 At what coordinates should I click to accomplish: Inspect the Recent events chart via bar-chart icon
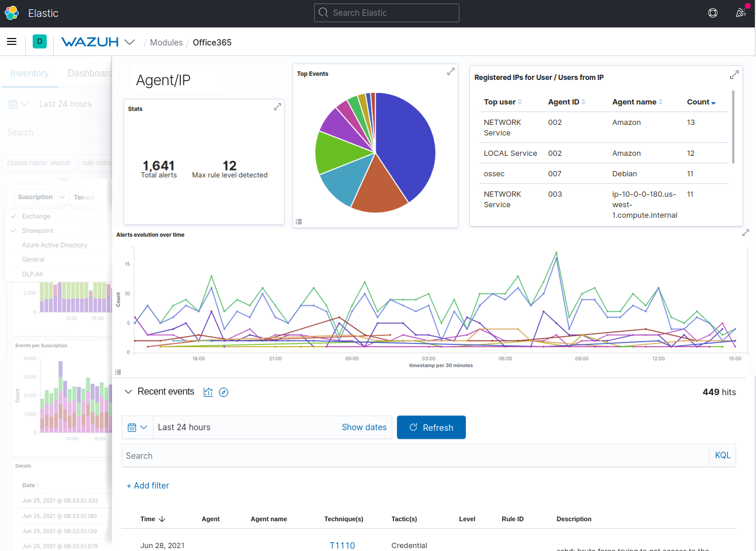click(208, 392)
